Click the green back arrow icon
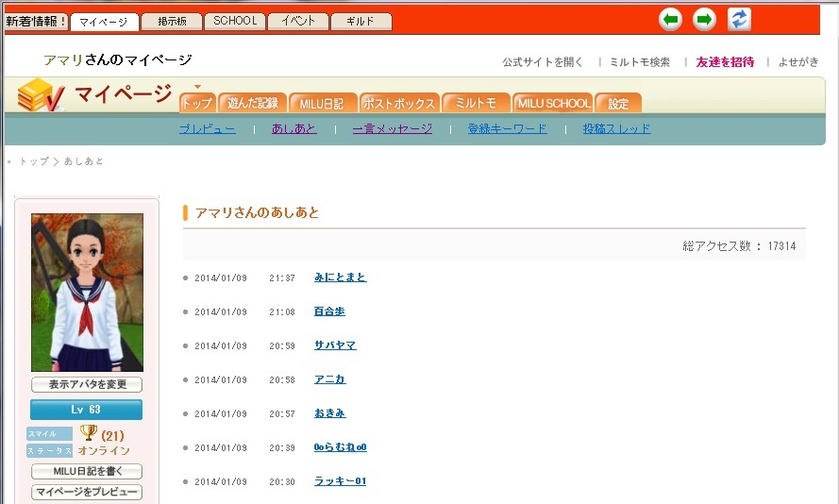Viewport: 839px width, 504px height. [670, 19]
